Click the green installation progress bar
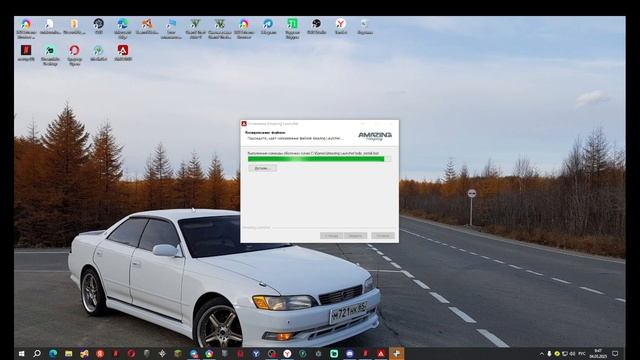 coord(319,159)
